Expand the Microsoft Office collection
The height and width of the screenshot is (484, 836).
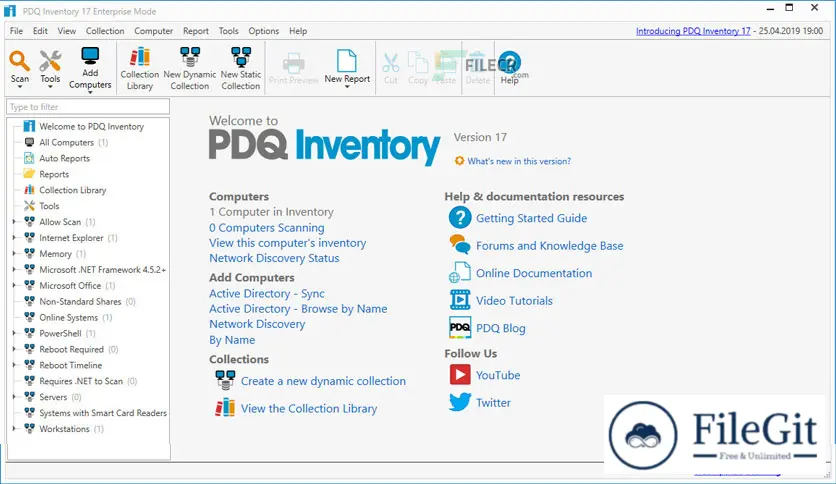(14, 285)
